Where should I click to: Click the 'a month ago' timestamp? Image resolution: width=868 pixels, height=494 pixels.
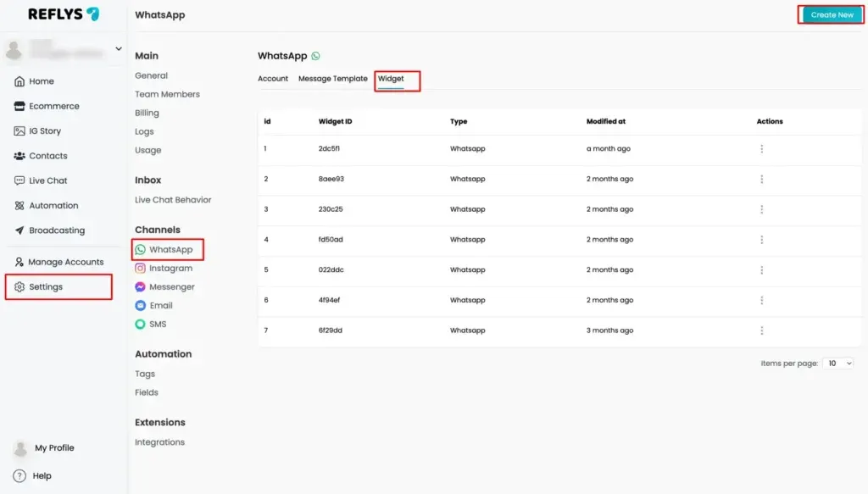[609, 149]
